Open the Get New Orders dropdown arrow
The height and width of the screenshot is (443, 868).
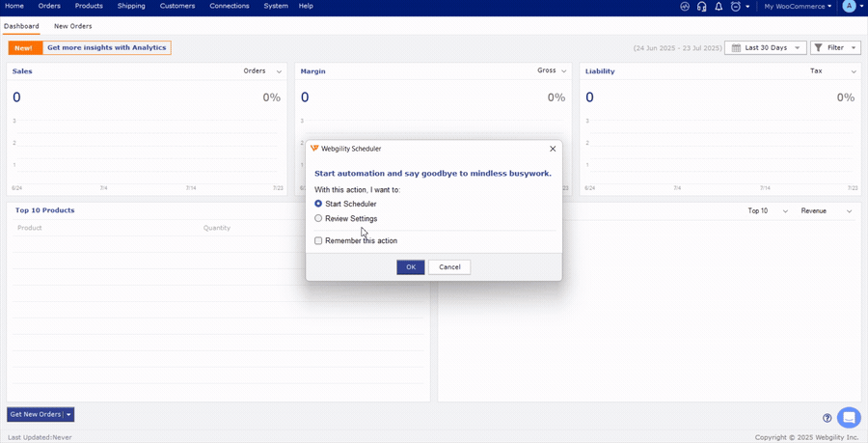coord(68,415)
